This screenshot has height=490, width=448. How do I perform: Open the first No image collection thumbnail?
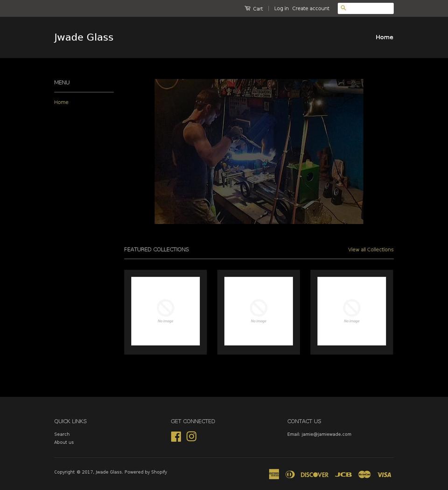tap(165, 311)
